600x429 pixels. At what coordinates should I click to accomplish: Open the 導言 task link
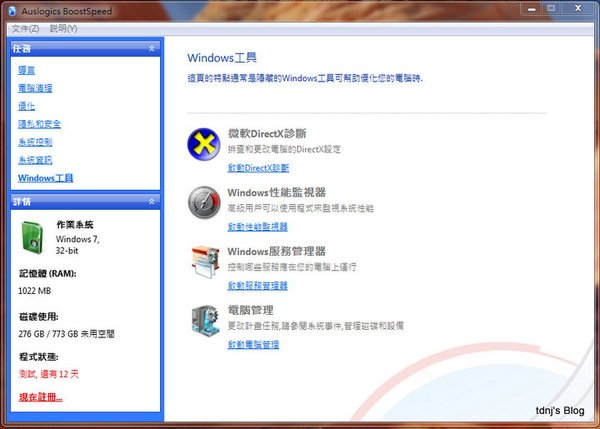tap(26, 70)
